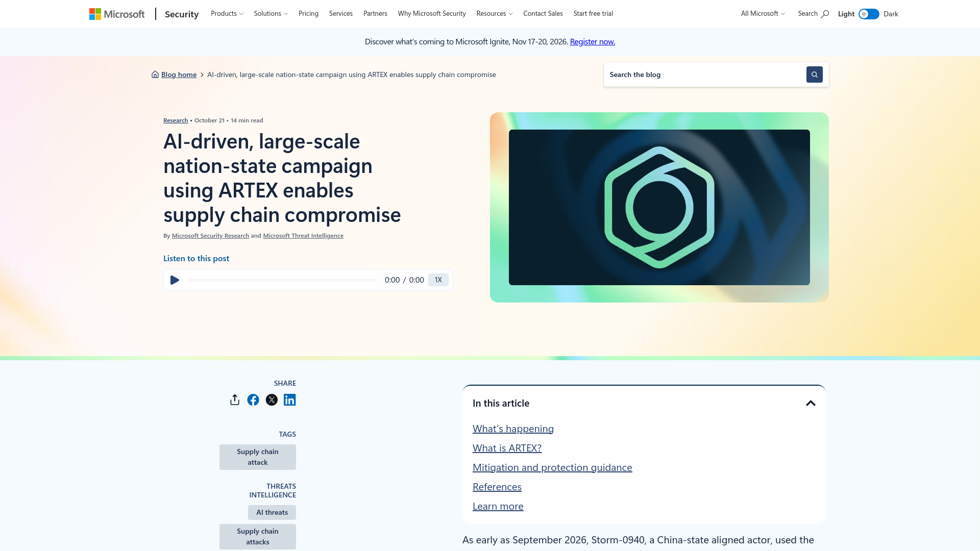This screenshot has height=551, width=980.
Task: Click Start free trial
Action: pyautogui.click(x=593, y=14)
